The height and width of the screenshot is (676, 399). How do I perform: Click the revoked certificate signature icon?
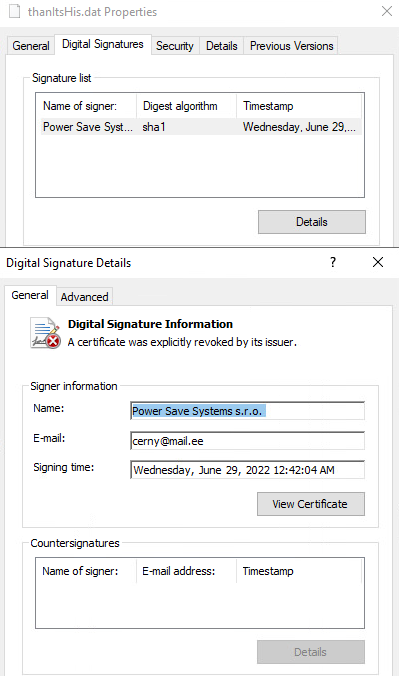tap(45, 333)
